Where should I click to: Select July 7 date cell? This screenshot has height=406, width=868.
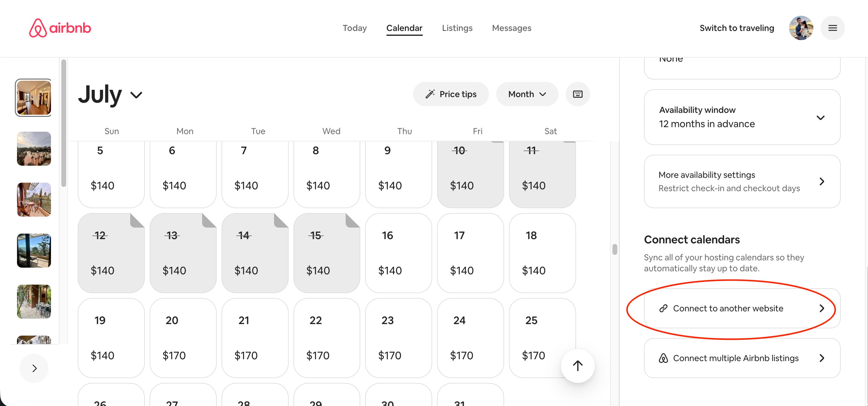pos(255,174)
